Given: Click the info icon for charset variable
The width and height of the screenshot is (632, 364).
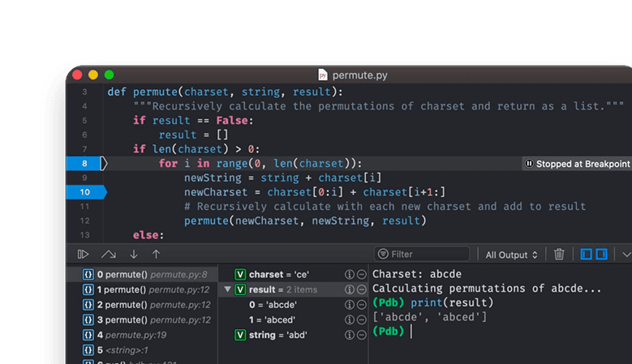Looking at the screenshot, I should pos(350,275).
